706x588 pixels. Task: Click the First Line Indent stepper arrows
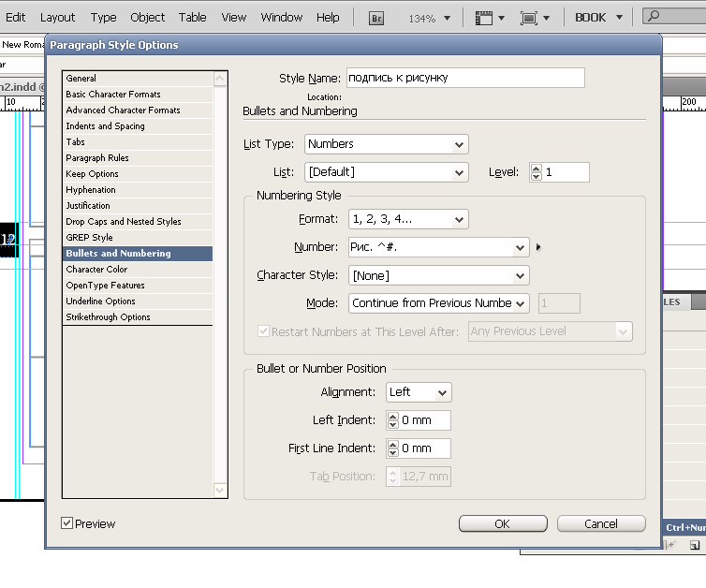393,448
